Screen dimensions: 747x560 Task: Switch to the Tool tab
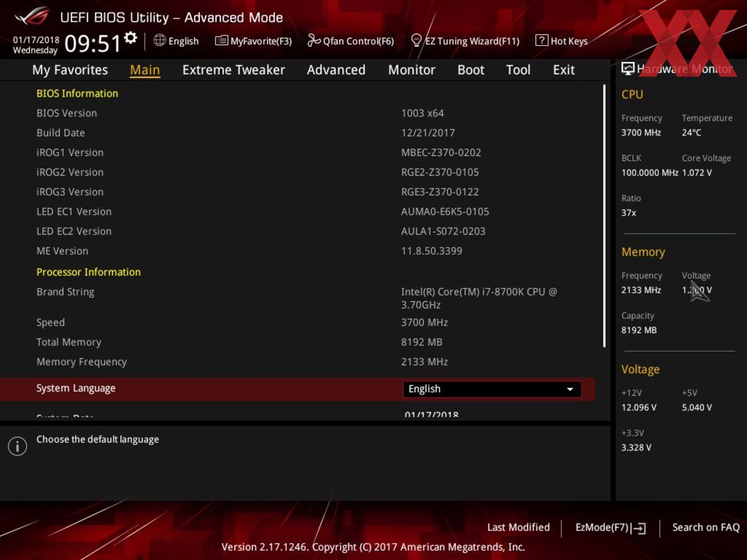click(518, 70)
